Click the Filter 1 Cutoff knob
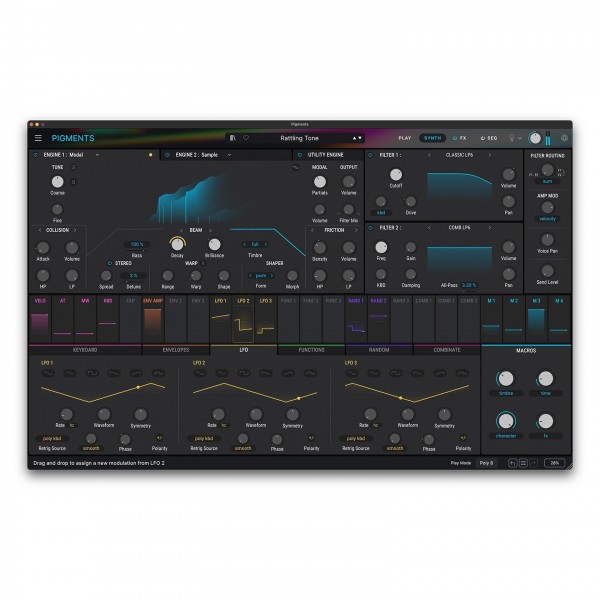Screen dimensions: 600x600 coord(396,175)
